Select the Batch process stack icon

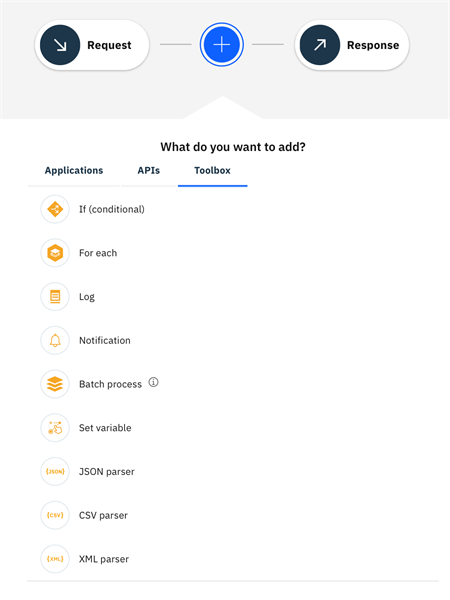(55, 384)
